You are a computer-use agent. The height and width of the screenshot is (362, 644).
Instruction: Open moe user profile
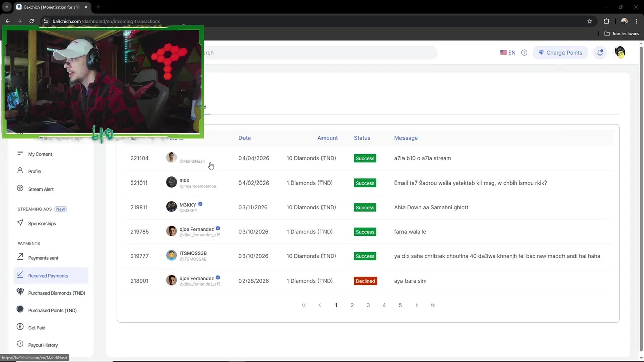(x=184, y=180)
